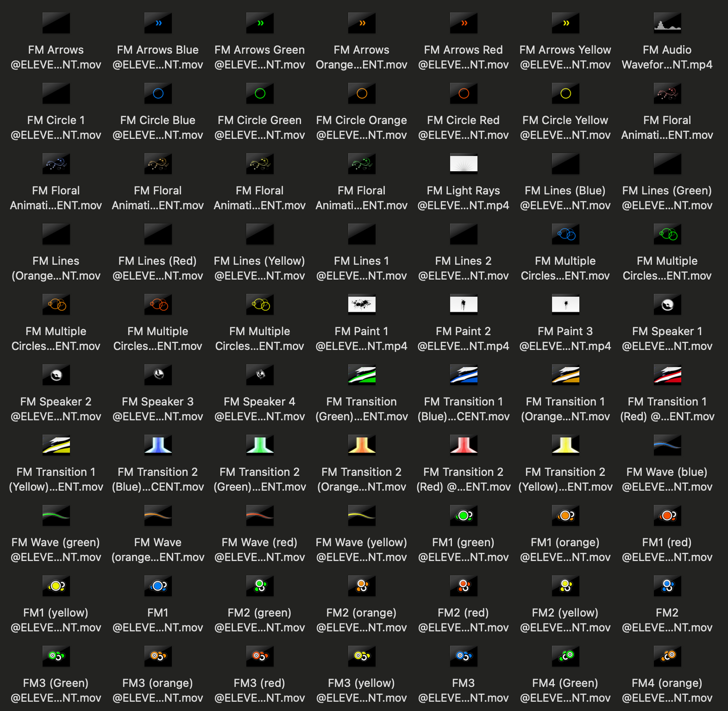Select the FM Paint 3 mp4 thumbnail
Image resolution: width=728 pixels, height=711 pixels.
click(x=565, y=305)
